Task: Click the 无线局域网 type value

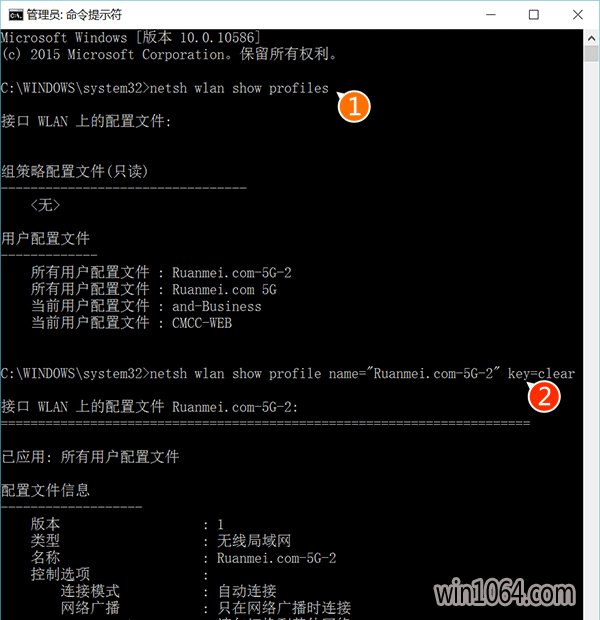Action: [254, 541]
